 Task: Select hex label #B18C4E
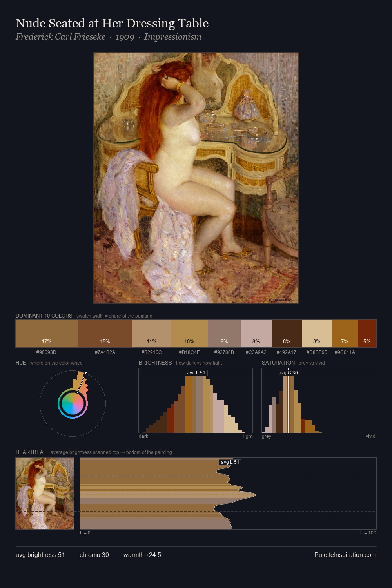click(x=189, y=352)
